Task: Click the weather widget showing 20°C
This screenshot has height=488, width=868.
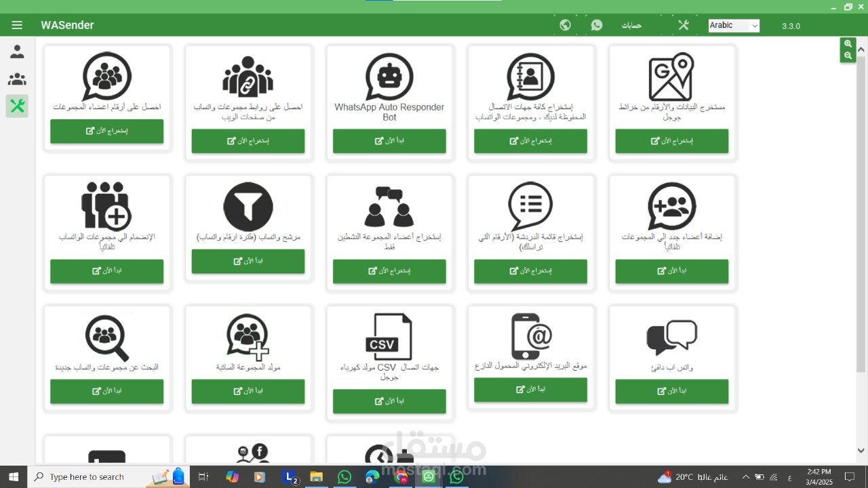Action: [692, 477]
